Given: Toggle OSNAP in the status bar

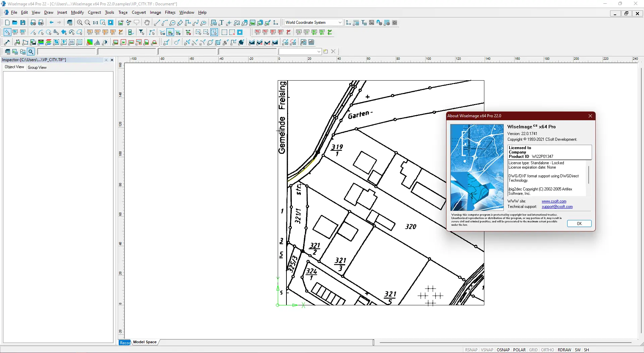Looking at the screenshot, I should tap(503, 350).
